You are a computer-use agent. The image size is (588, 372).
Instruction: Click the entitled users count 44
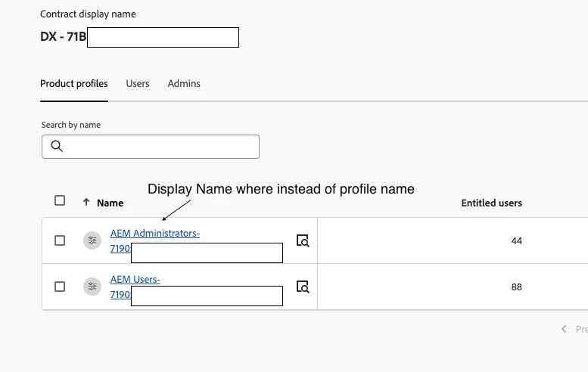517,240
